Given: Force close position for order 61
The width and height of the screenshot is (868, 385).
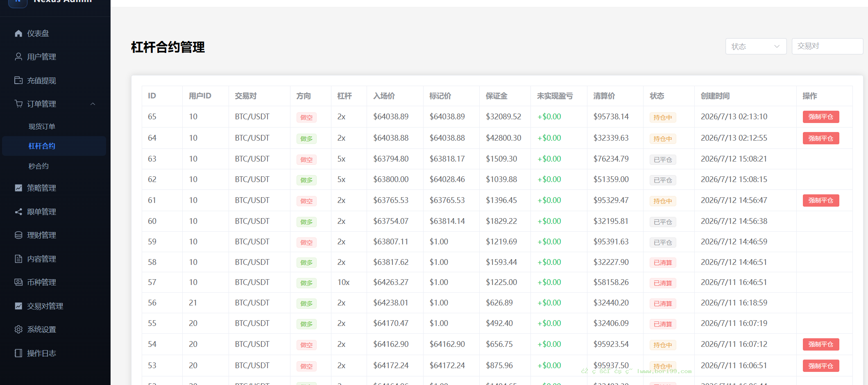Looking at the screenshot, I should (821, 200).
